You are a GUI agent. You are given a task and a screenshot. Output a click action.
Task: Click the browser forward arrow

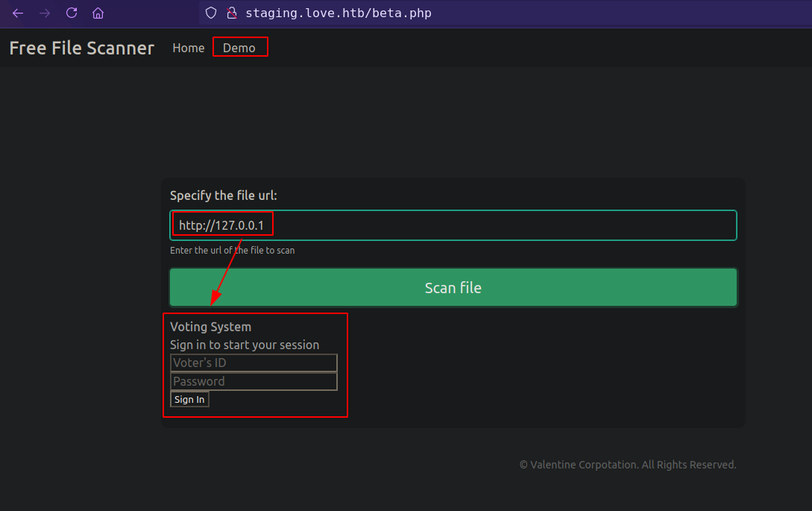tap(45, 13)
